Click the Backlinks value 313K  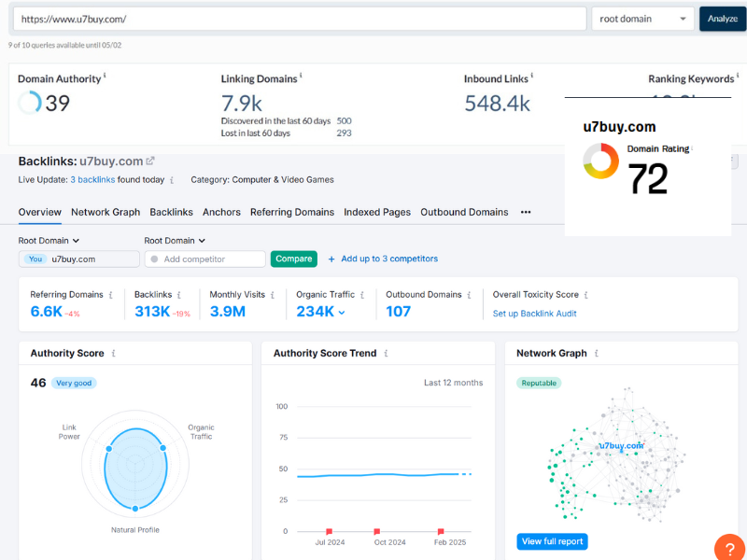point(152,312)
